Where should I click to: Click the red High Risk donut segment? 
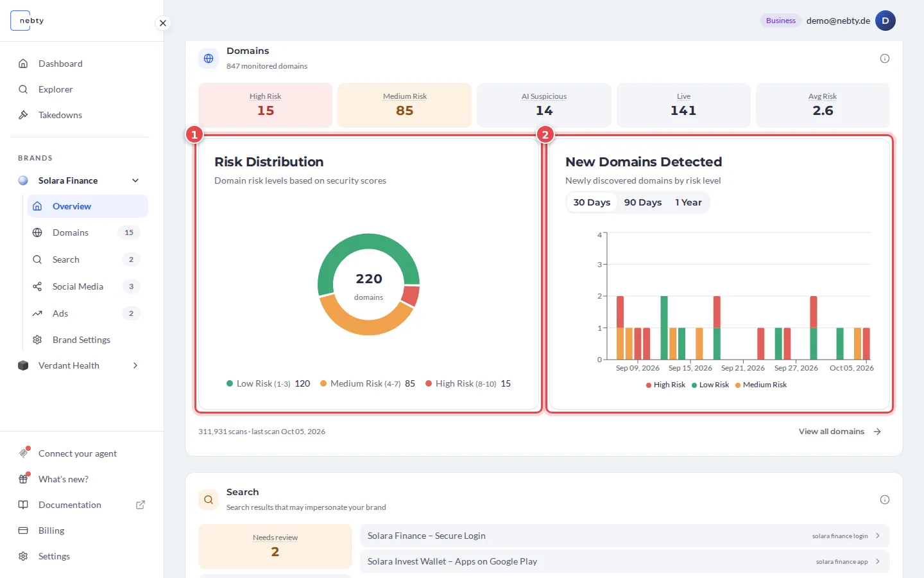(x=411, y=296)
